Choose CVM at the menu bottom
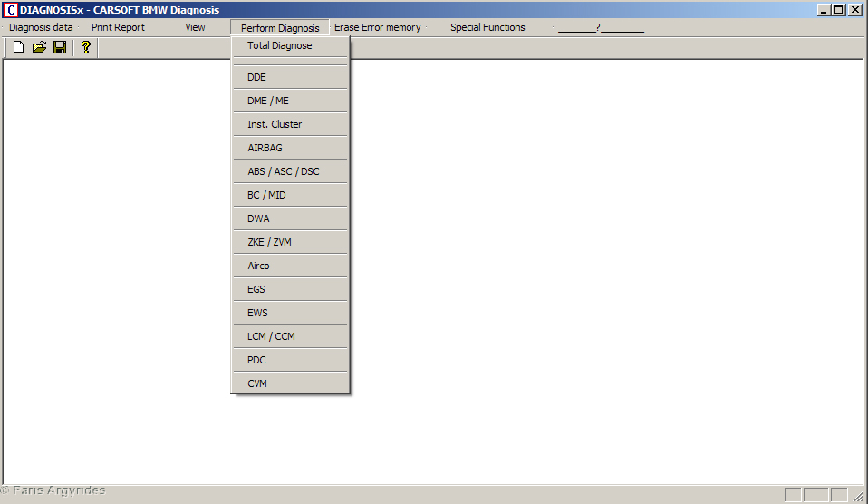 (291, 383)
